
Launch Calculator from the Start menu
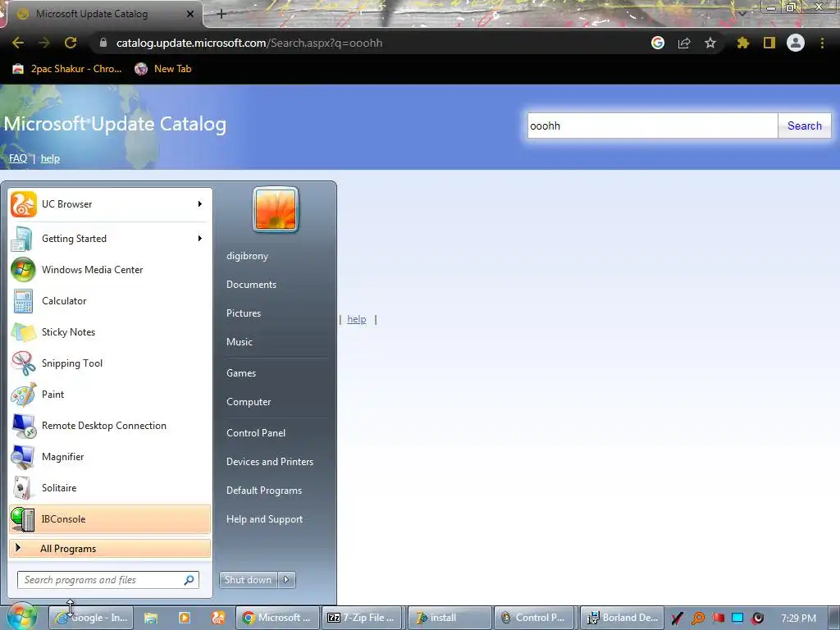click(x=110, y=300)
